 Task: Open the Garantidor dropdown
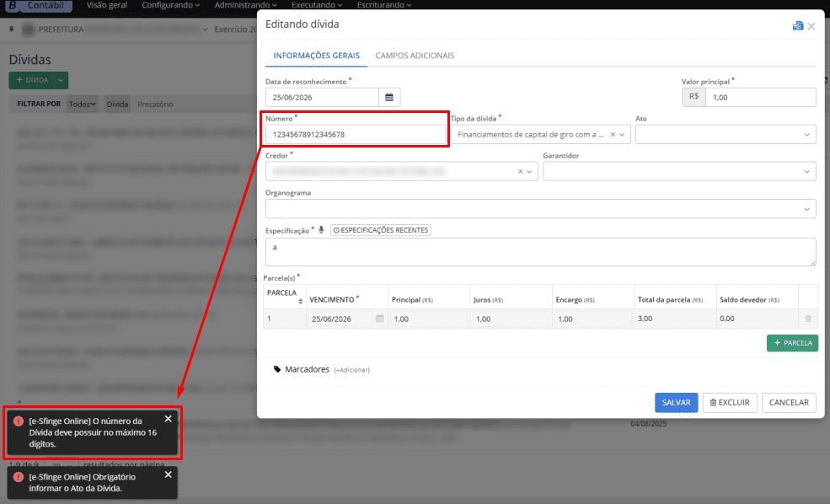tap(679, 172)
